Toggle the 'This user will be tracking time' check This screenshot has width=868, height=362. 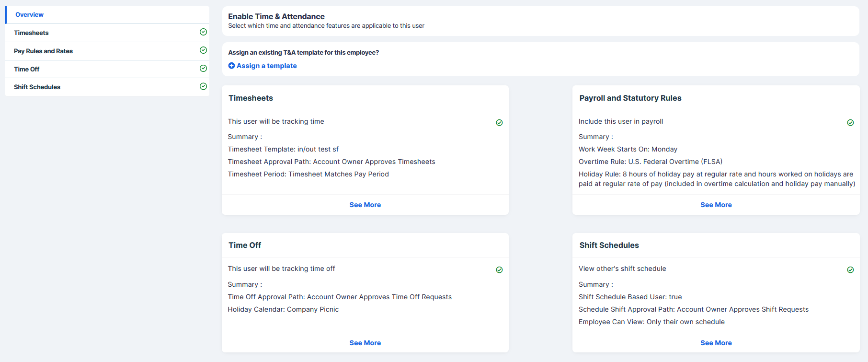(x=499, y=123)
